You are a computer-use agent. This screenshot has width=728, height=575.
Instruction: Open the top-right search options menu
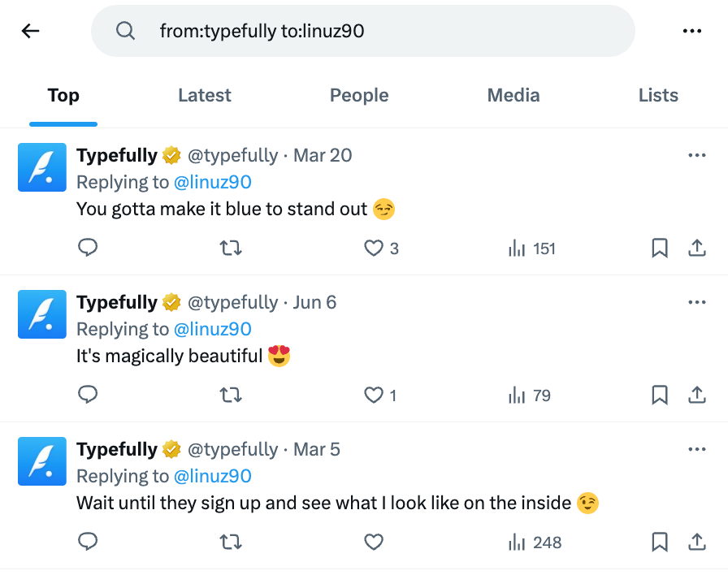(x=692, y=30)
